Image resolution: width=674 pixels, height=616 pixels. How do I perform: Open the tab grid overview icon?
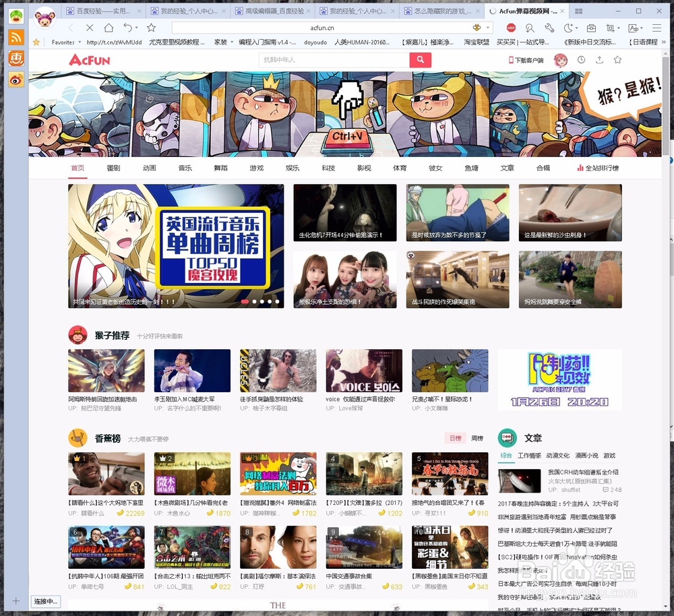coord(578,11)
